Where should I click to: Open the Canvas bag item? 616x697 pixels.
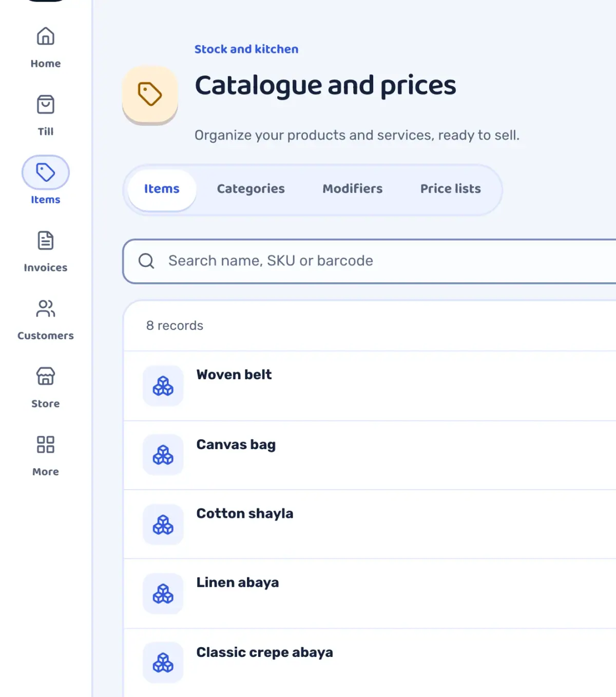370,455
